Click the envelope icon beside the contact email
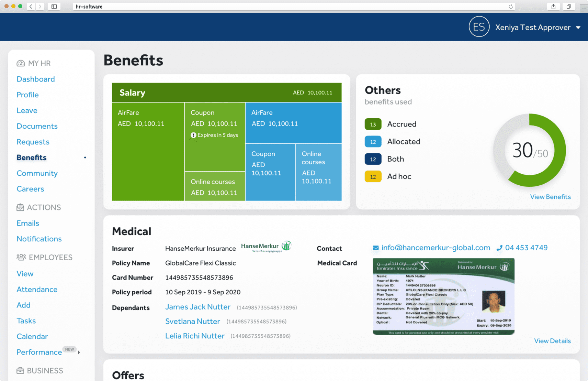 (x=375, y=247)
